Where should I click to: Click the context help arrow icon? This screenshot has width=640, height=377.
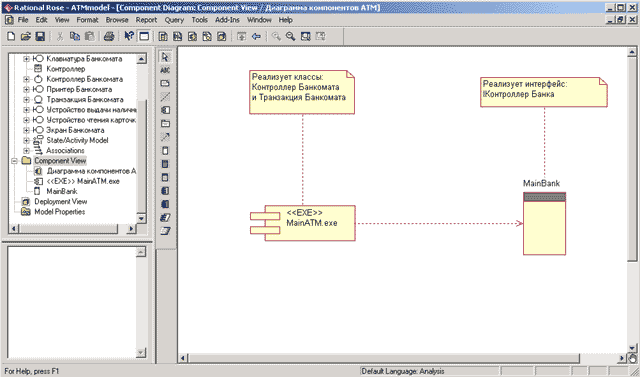(x=129, y=36)
